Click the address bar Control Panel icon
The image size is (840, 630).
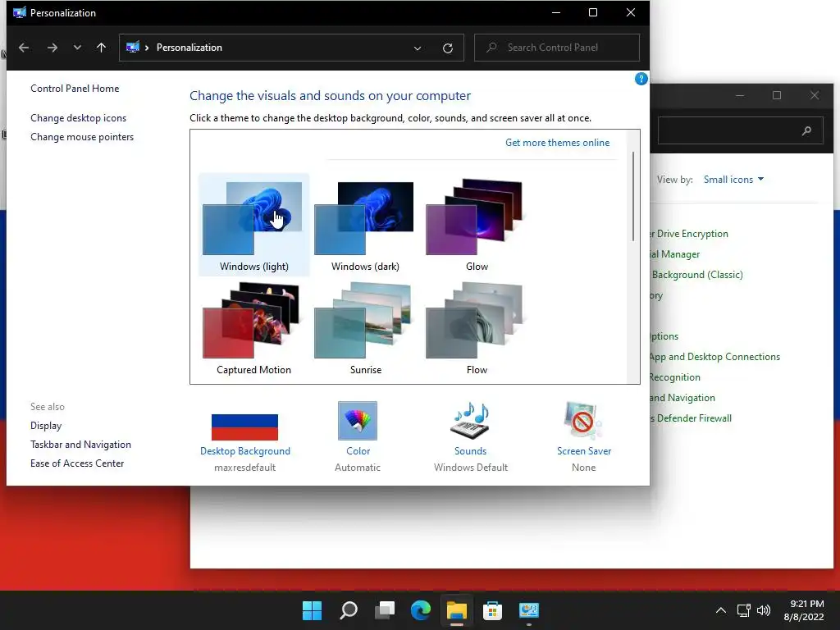133,48
